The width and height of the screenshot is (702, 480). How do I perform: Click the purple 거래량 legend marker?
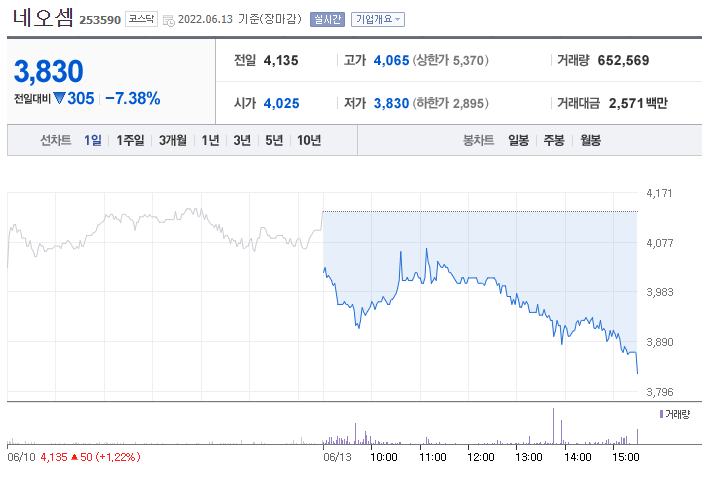[661, 414]
